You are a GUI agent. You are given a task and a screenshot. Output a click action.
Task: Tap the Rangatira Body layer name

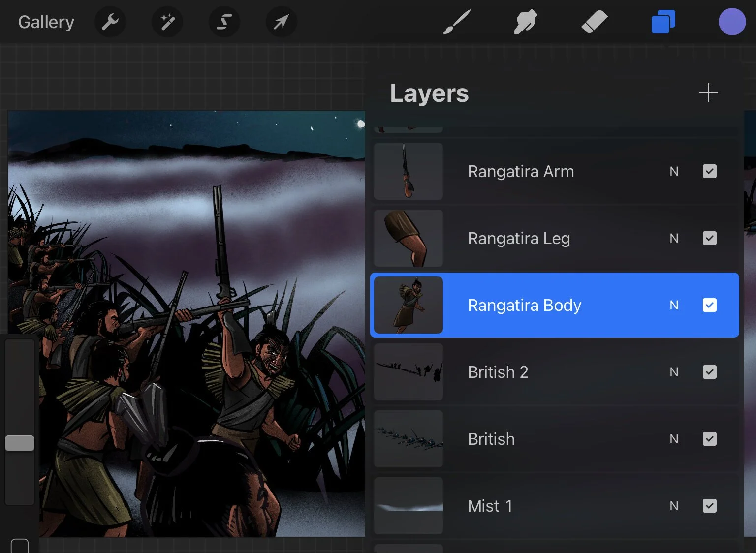click(x=525, y=306)
